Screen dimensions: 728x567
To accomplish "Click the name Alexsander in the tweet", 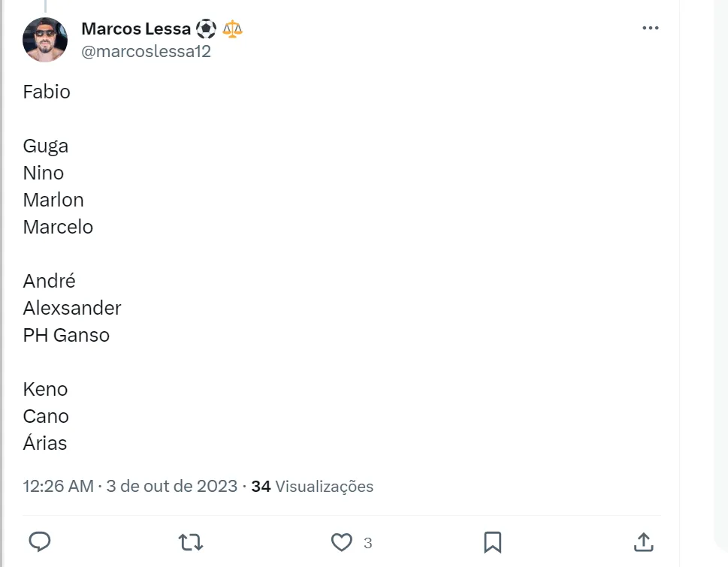I will point(72,308).
